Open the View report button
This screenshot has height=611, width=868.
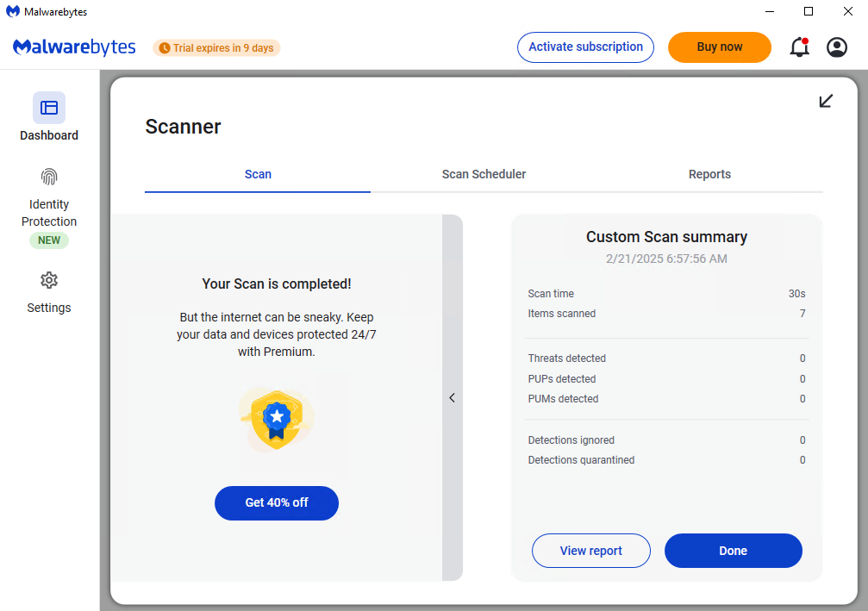click(590, 551)
